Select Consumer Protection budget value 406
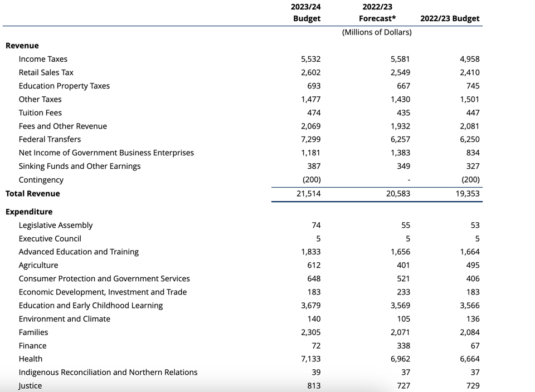This screenshot has height=392, width=535. click(x=473, y=278)
